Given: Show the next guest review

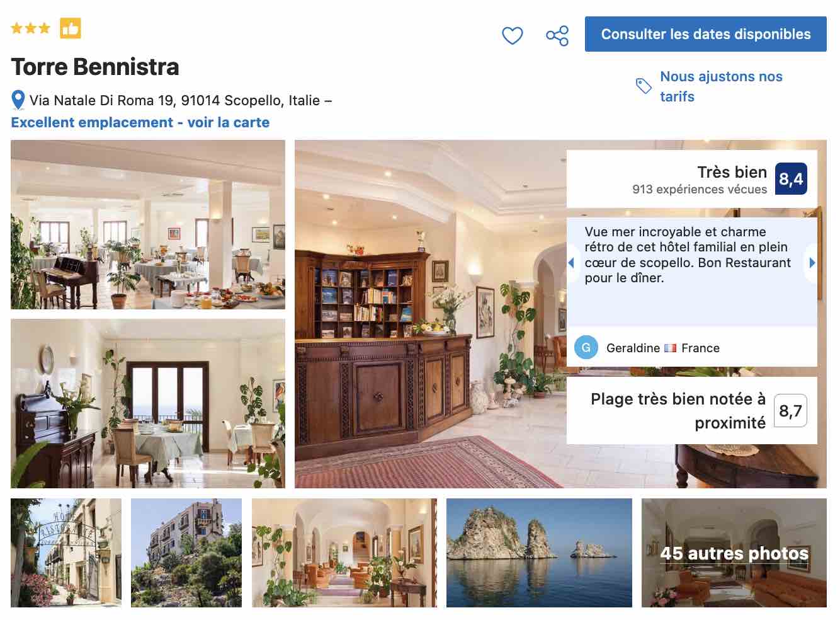Looking at the screenshot, I should pyautogui.click(x=812, y=263).
